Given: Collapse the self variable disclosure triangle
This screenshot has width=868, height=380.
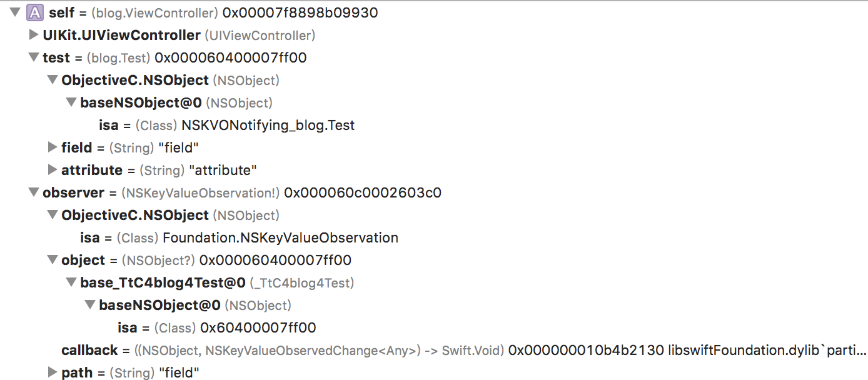Looking at the screenshot, I should click(x=15, y=12).
